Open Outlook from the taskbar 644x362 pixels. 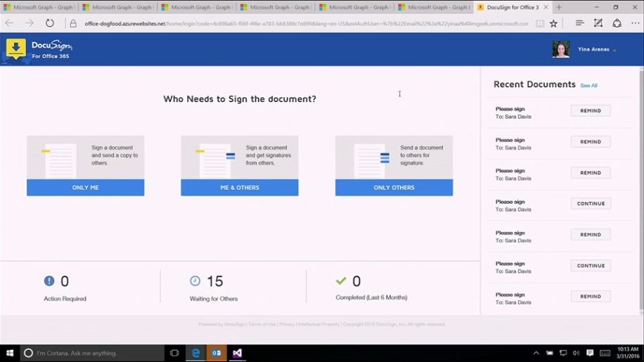click(217, 353)
